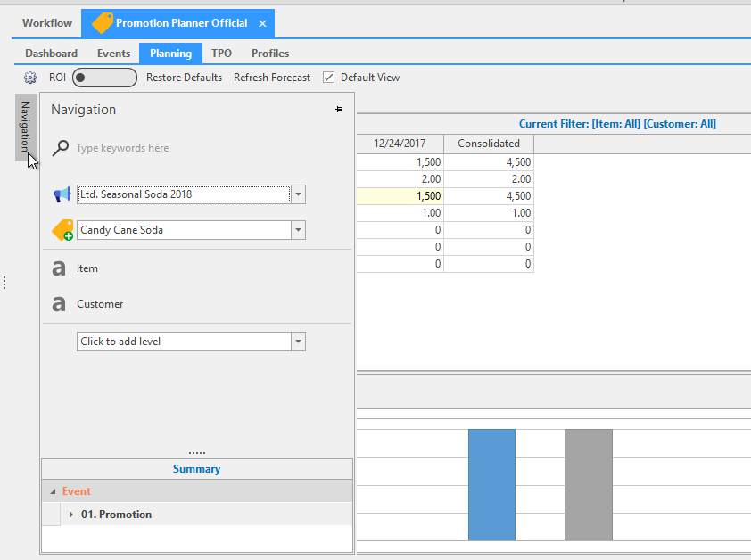Screen dimensions: 751x560
Task: Click the 2.00 cell under 12/24/2017
Action: pos(400,179)
